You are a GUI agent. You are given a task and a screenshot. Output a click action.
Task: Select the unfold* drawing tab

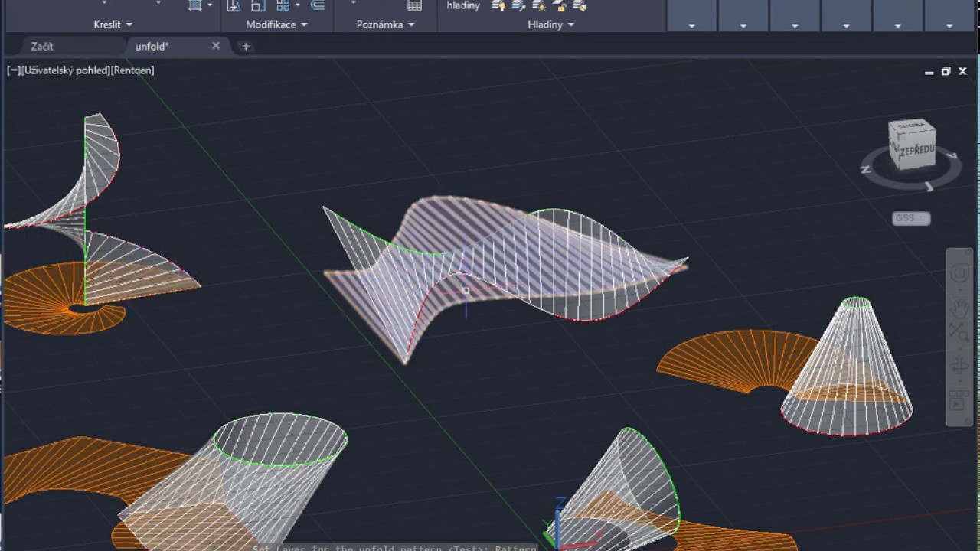click(x=152, y=46)
